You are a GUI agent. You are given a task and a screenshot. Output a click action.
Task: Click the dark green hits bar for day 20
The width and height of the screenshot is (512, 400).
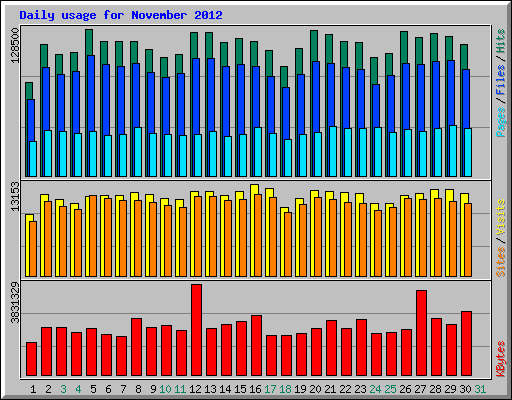tap(314, 45)
